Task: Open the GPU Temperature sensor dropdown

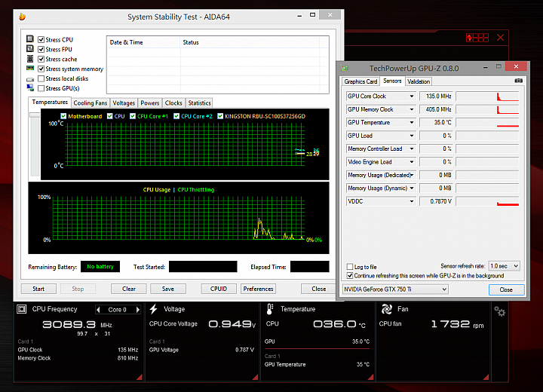Action: [412, 123]
